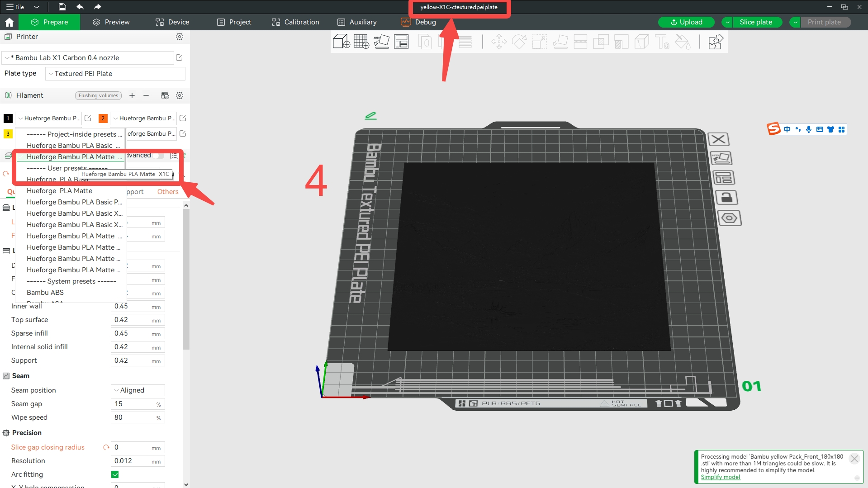868x488 pixels.
Task: Edit the preset for filament slot 1
Action: pyautogui.click(x=88, y=118)
